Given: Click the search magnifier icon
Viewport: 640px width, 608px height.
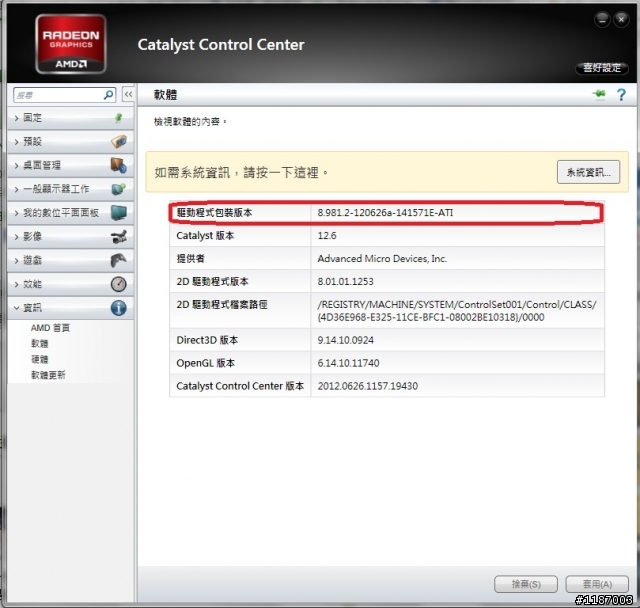Looking at the screenshot, I should click(x=109, y=95).
